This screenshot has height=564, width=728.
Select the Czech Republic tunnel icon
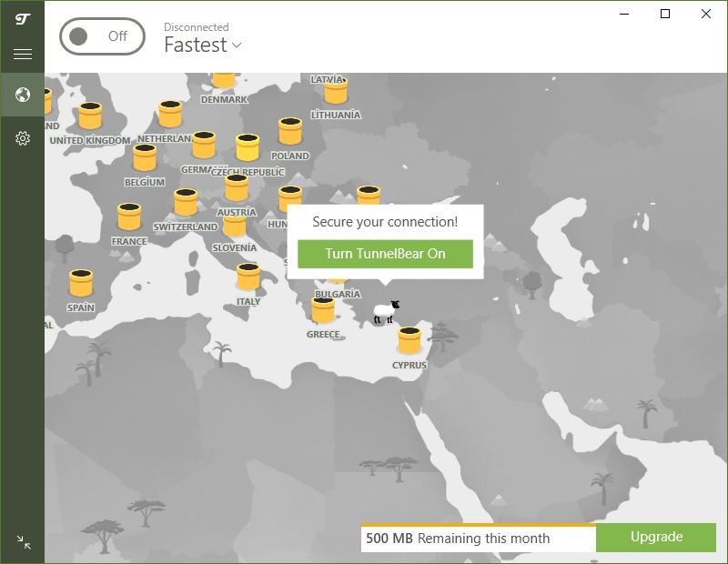[x=248, y=147]
